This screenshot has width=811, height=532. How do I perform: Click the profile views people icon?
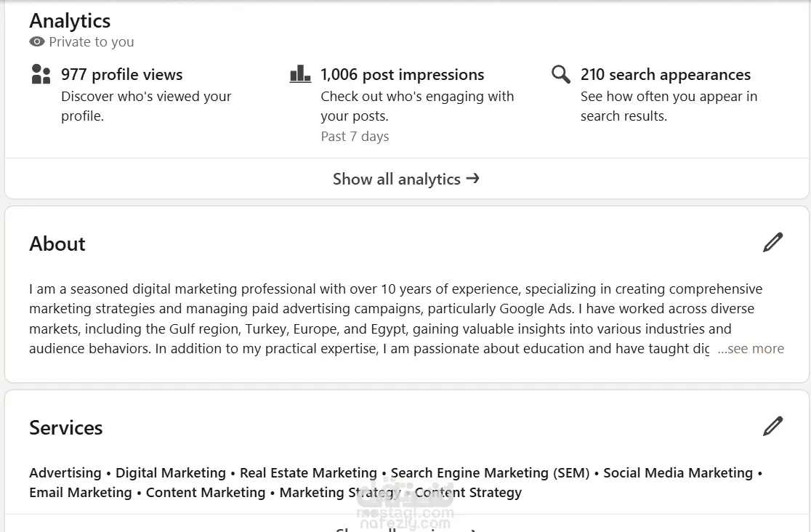41,74
